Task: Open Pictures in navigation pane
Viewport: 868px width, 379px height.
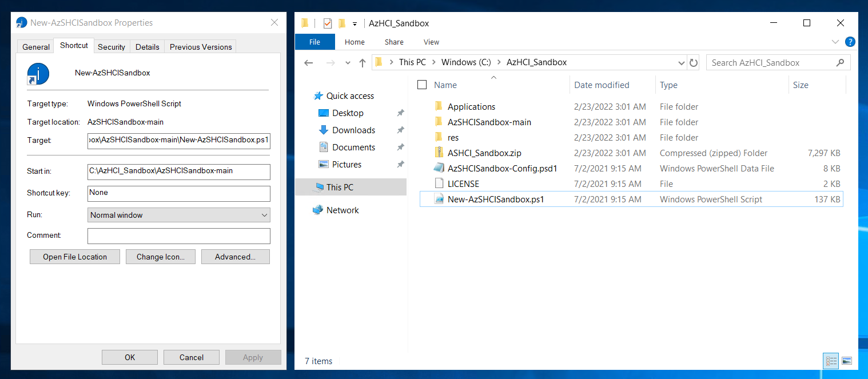Action: coord(340,164)
